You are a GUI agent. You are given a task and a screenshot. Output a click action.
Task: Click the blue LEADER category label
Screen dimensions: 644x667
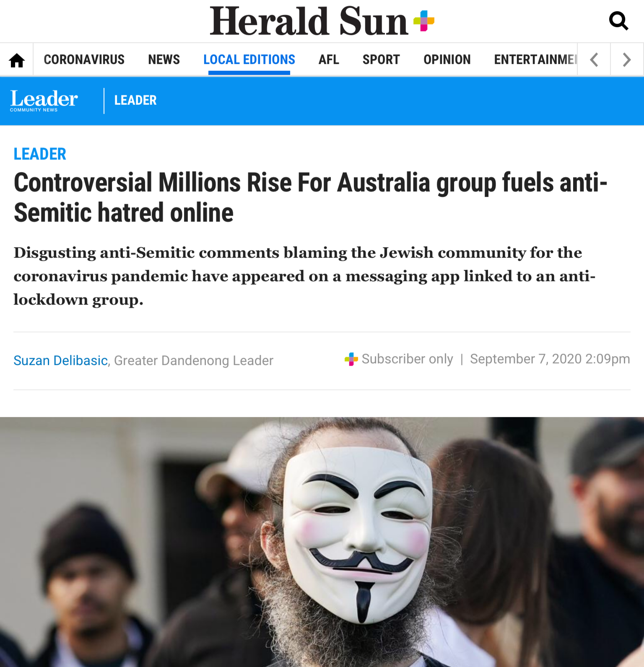40,154
